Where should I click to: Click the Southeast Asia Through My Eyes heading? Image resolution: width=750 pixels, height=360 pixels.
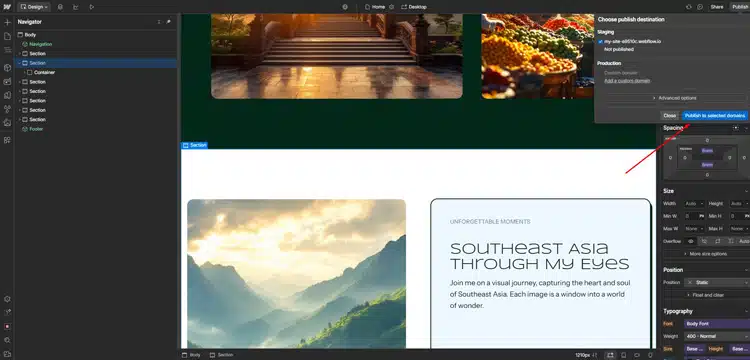(x=540, y=256)
